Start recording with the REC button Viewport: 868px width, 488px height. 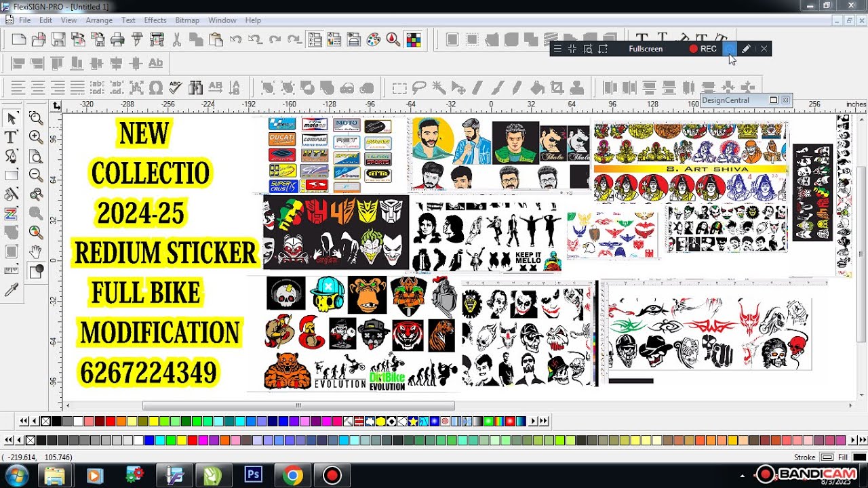703,49
